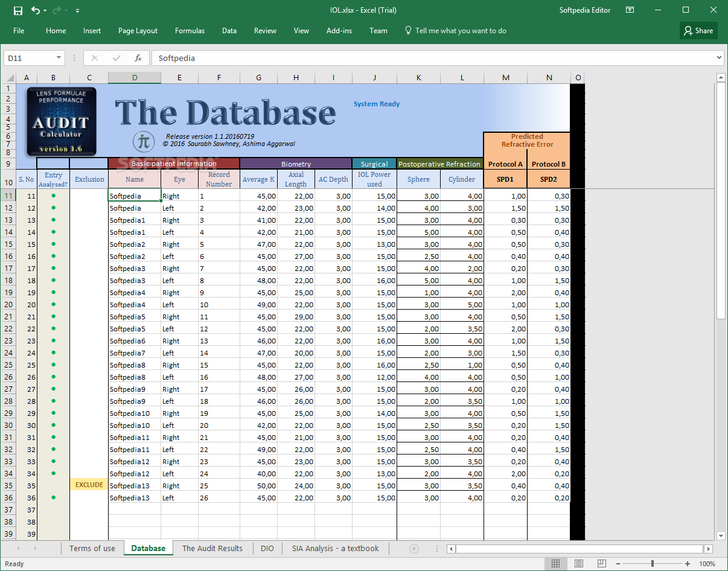The width and height of the screenshot is (728, 571).
Task: Open The Audit Results sheet tab
Action: (x=212, y=548)
